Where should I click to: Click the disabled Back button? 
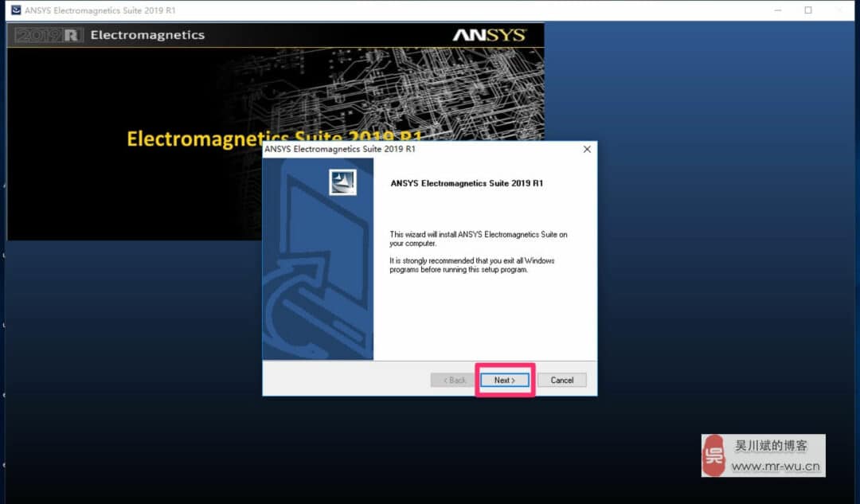[452, 380]
